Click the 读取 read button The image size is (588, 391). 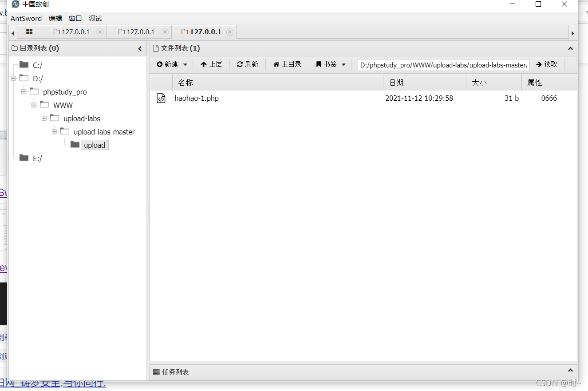coord(547,64)
